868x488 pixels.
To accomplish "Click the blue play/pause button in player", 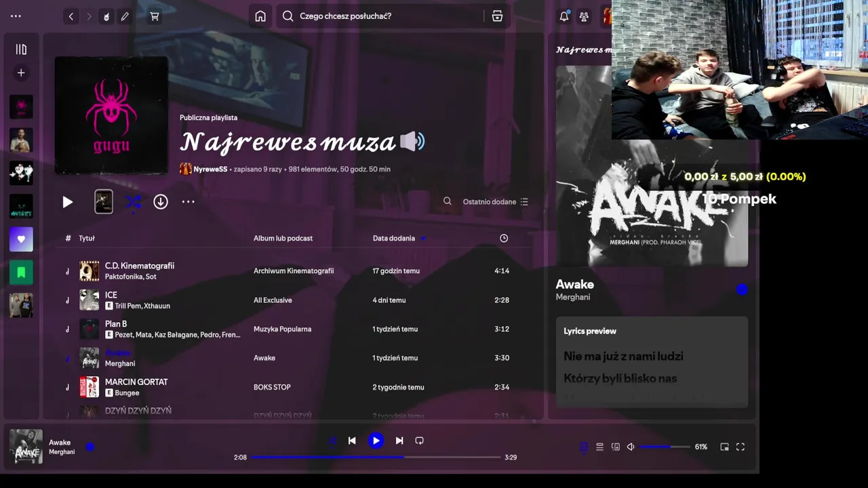I will point(376,441).
